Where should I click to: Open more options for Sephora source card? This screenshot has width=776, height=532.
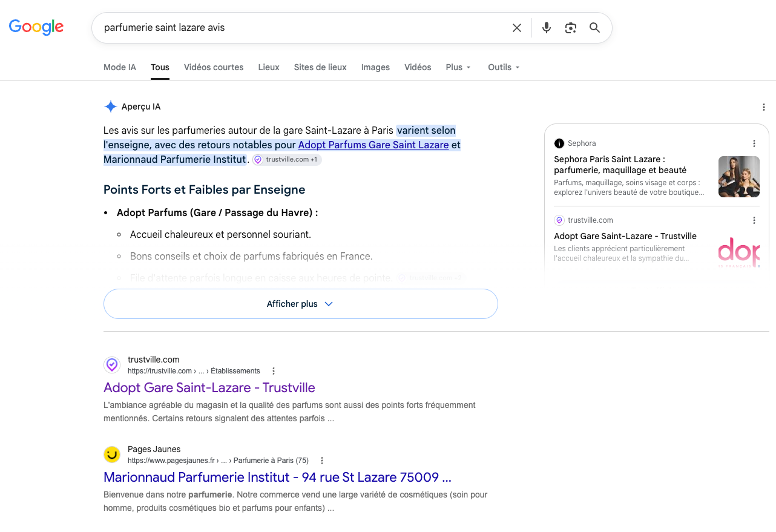pyautogui.click(x=754, y=143)
